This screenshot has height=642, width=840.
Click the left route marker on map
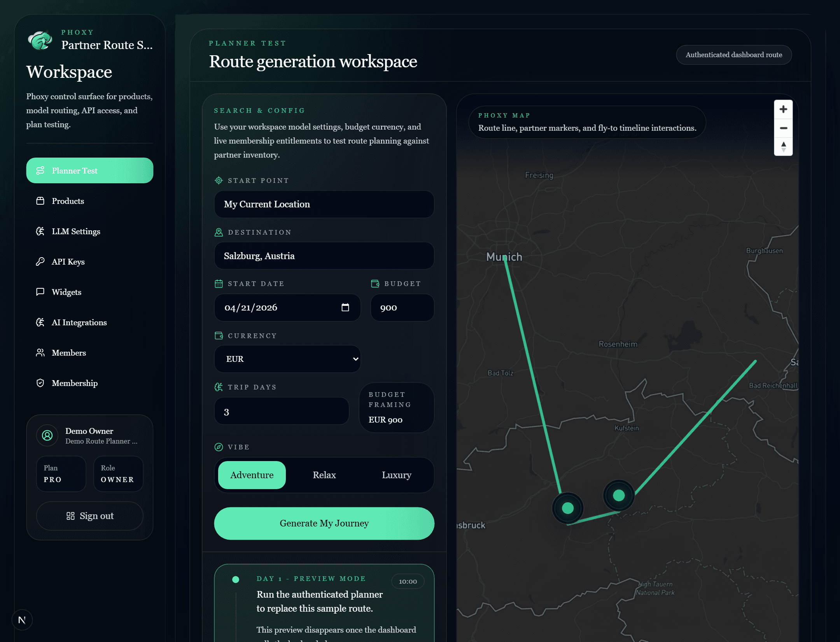tap(568, 508)
